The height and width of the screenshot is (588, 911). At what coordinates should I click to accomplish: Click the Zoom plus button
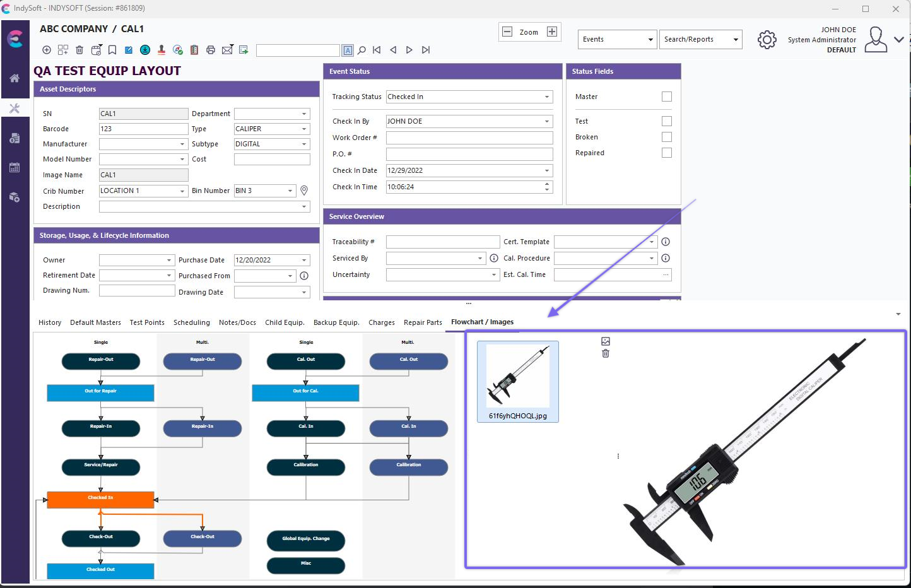click(552, 32)
